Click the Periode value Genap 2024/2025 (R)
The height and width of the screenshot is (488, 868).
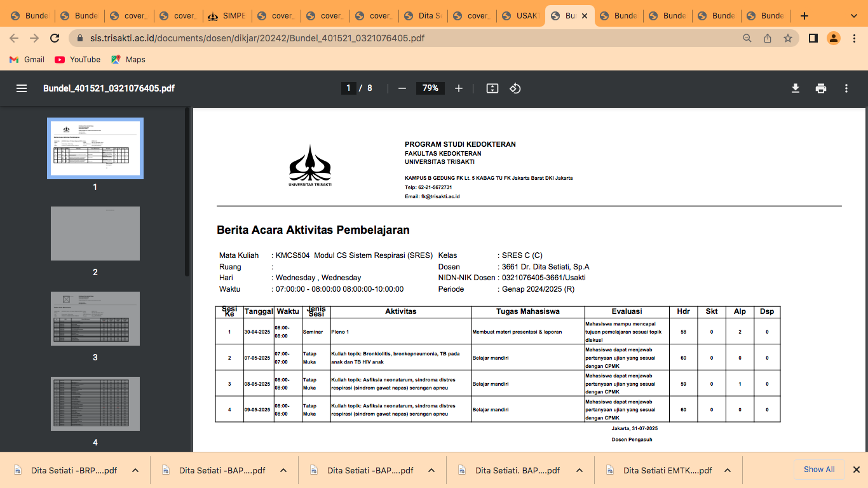coord(538,289)
